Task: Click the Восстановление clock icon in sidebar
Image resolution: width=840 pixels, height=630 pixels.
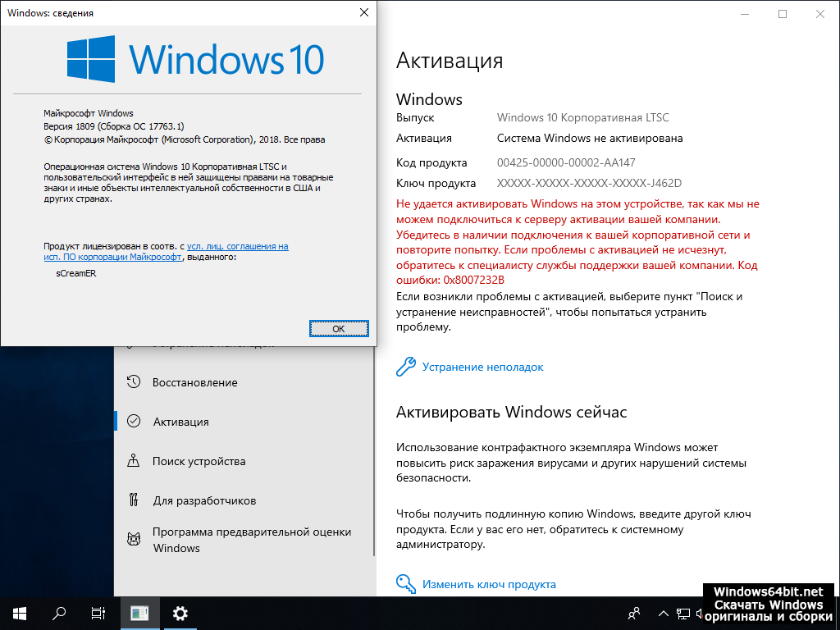Action: (x=134, y=382)
